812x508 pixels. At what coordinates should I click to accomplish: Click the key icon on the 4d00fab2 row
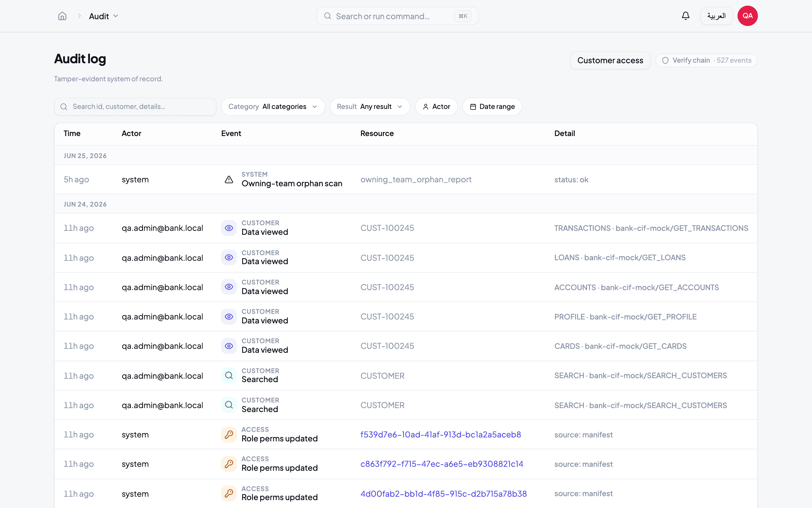229,493
